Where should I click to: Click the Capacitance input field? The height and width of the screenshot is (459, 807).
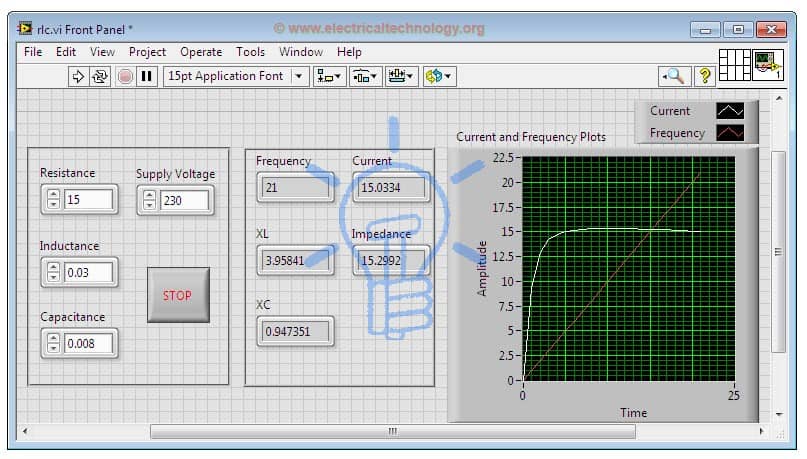[x=89, y=344]
